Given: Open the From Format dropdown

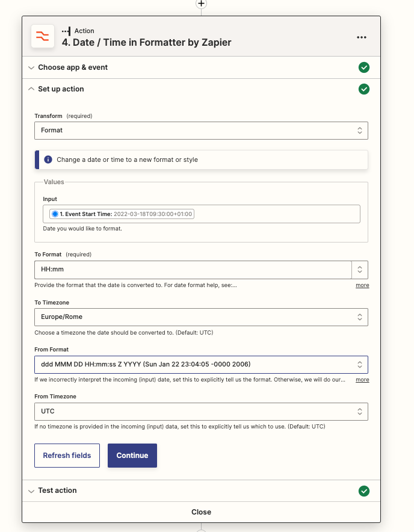Looking at the screenshot, I should point(201,365).
